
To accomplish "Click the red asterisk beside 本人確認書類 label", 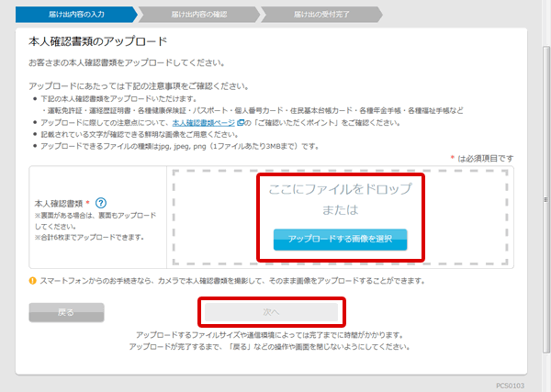I will tap(87, 204).
